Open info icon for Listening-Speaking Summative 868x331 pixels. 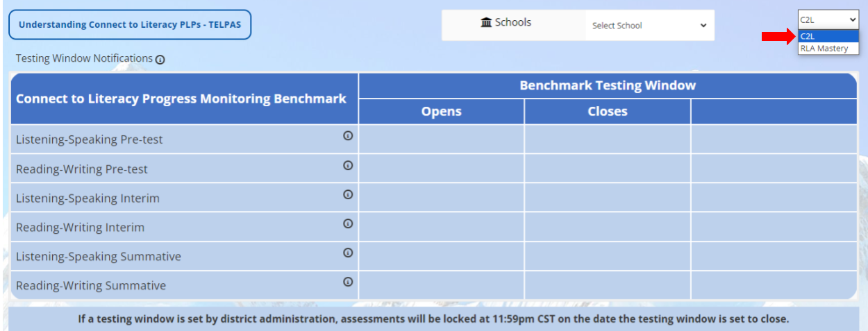coord(348,253)
